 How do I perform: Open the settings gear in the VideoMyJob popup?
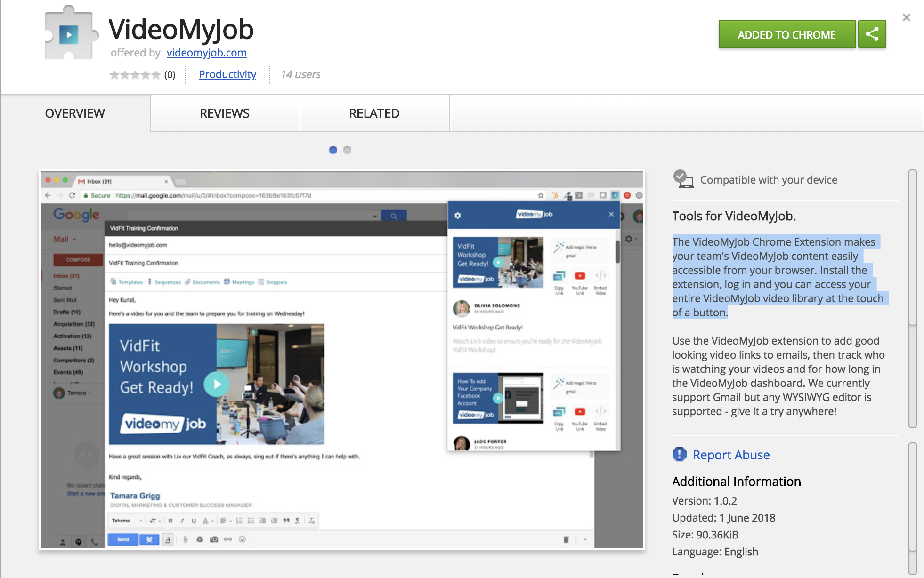[457, 214]
